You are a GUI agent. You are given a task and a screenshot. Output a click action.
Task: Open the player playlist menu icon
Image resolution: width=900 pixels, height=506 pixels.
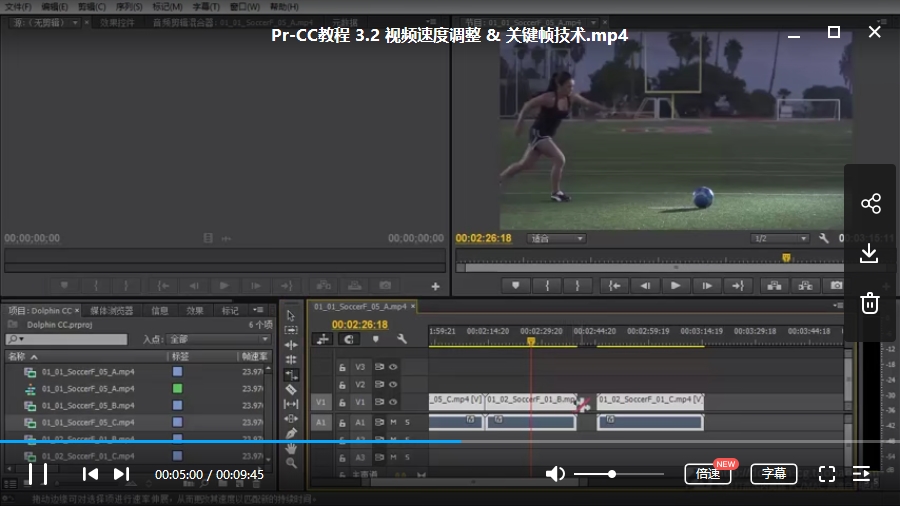click(x=861, y=474)
